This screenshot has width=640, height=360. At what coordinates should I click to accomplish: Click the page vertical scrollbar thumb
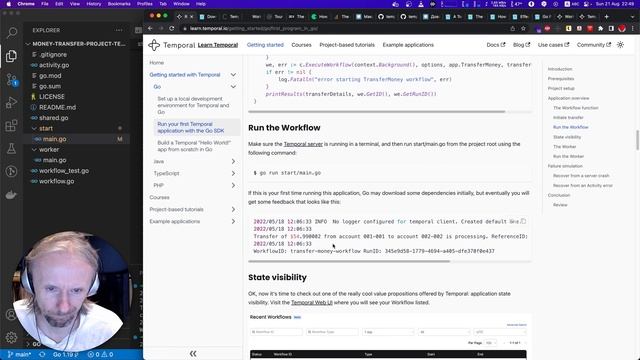[637, 140]
